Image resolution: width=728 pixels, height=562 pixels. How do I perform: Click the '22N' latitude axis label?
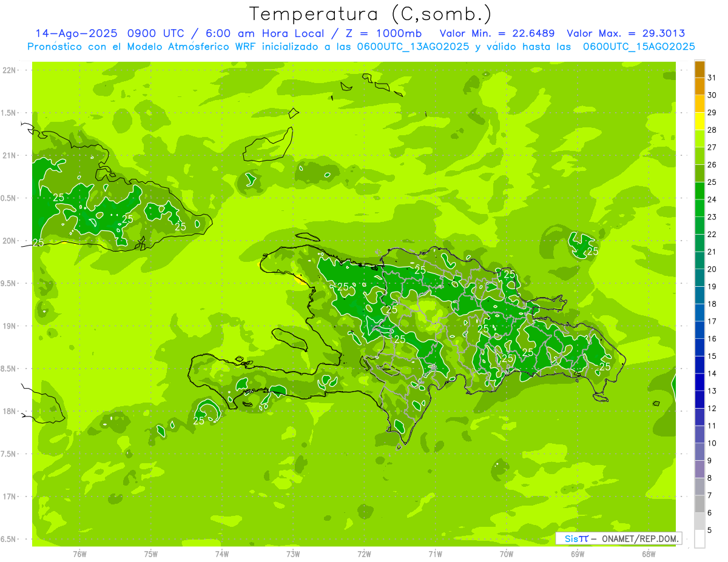(9, 70)
